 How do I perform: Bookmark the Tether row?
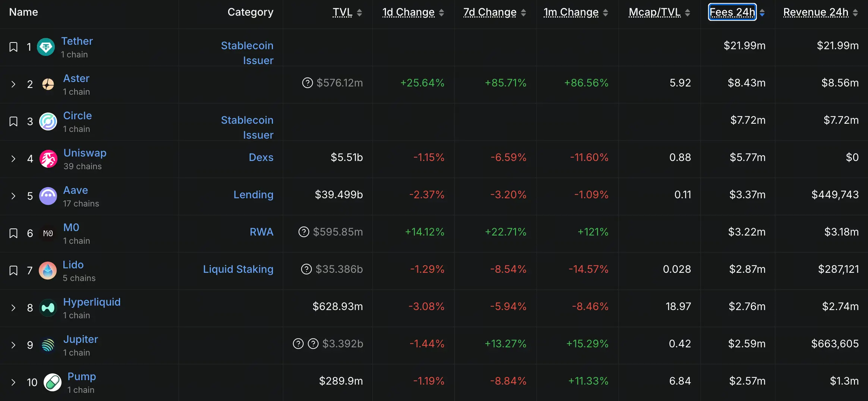(13, 47)
